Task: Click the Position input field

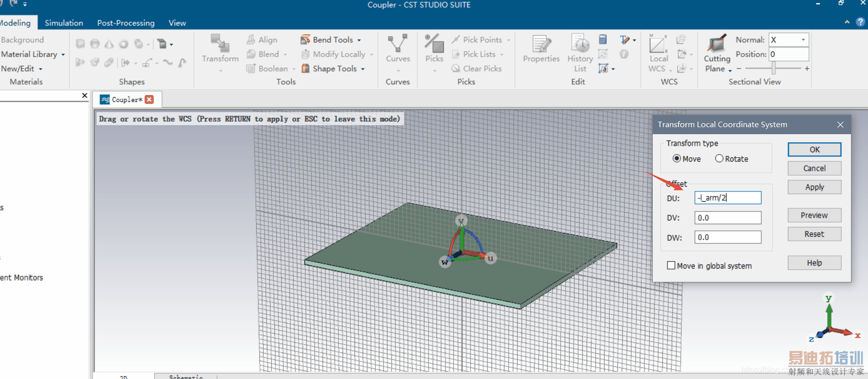Action: pos(789,54)
